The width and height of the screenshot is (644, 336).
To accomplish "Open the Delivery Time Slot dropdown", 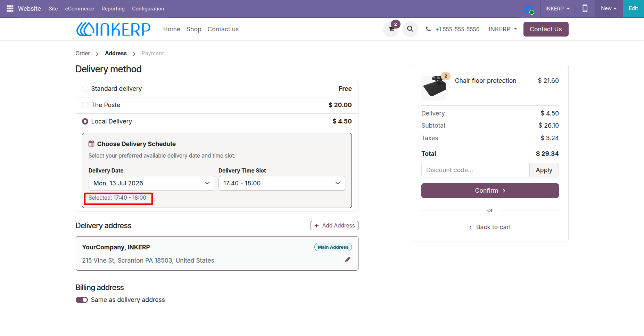I will pos(282,183).
